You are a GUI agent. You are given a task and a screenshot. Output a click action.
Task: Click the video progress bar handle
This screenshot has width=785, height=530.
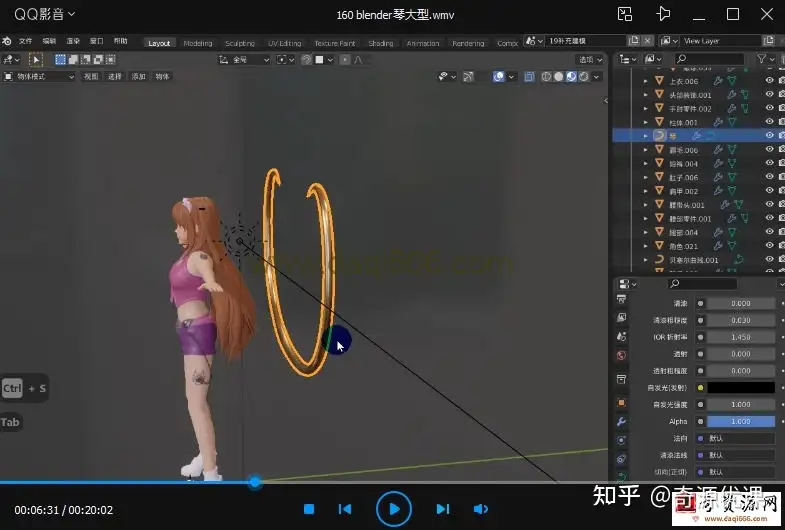[x=255, y=482]
